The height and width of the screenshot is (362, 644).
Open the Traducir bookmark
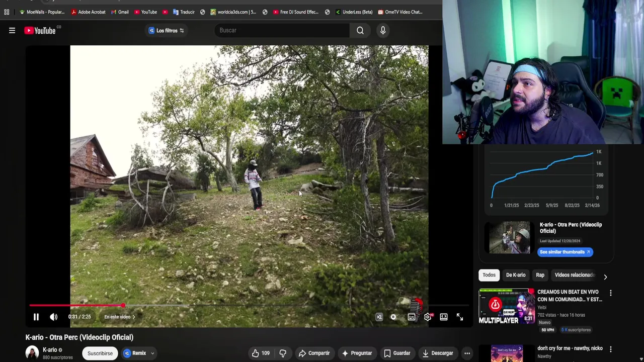[x=184, y=12]
